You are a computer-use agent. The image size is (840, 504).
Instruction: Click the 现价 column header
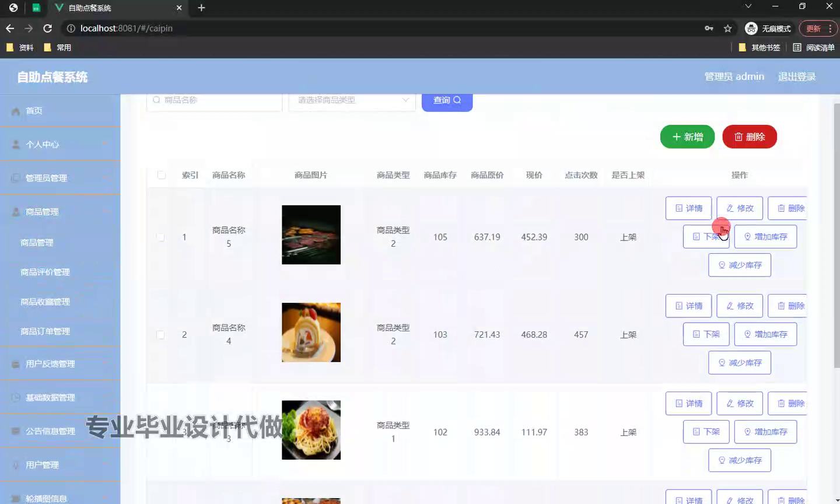point(534,175)
